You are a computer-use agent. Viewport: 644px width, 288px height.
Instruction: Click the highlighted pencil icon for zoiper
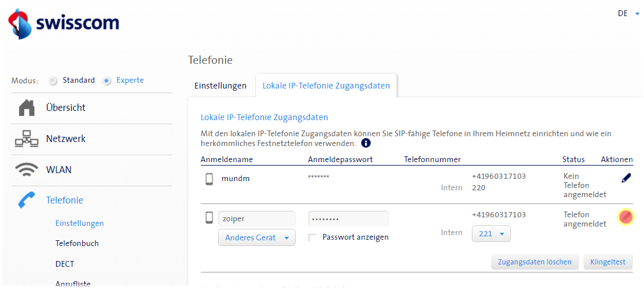click(626, 217)
